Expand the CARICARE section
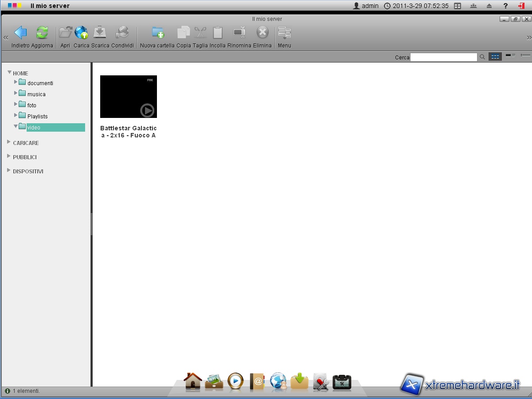 (x=9, y=142)
